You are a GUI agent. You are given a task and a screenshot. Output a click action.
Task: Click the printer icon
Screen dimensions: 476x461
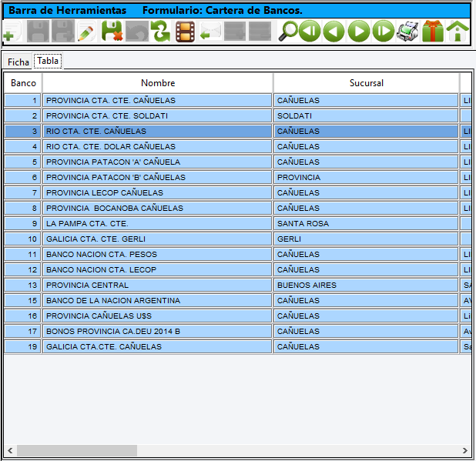[x=407, y=32]
